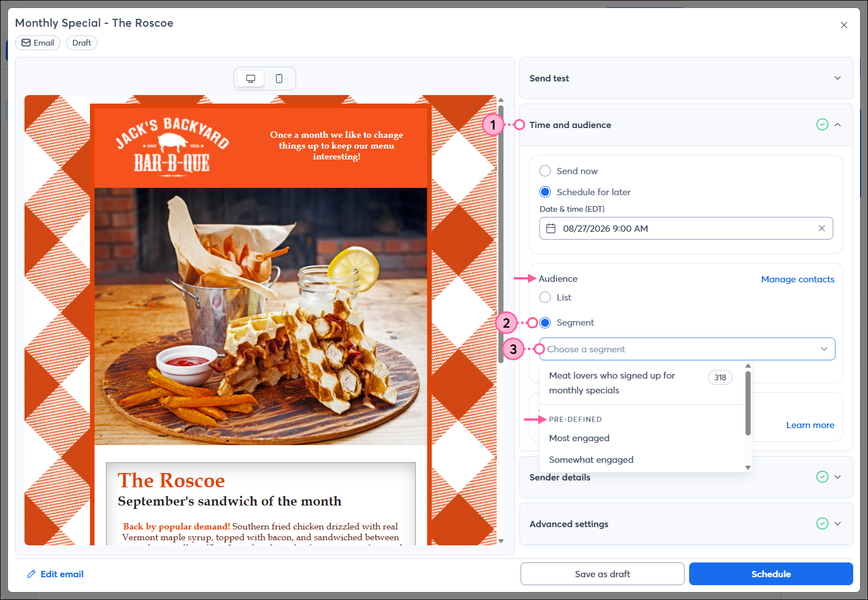
Task: Open the Manage contacts link
Action: (797, 279)
